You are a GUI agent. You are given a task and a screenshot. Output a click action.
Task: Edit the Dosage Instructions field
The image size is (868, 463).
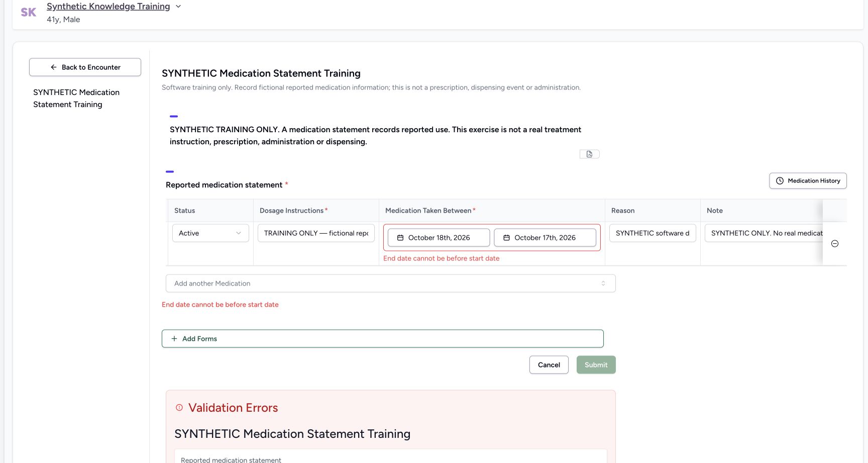(x=316, y=233)
